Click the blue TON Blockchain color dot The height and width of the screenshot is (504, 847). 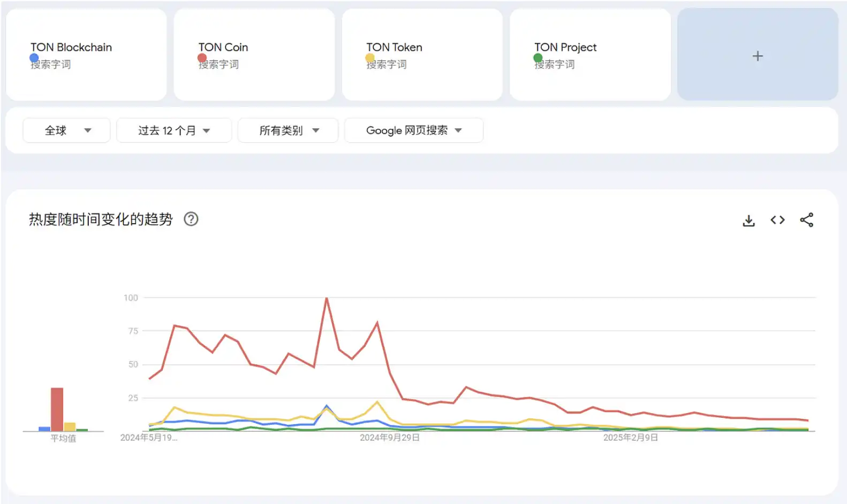34,58
